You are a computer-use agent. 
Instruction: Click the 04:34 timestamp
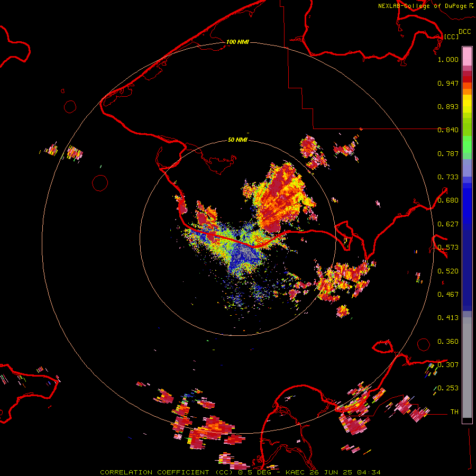(x=369, y=472)
